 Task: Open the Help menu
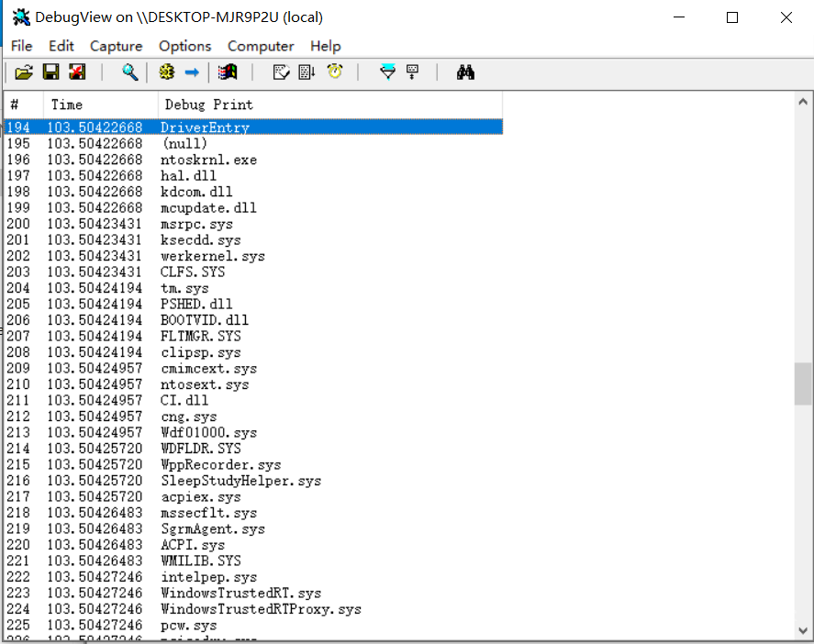(326, 46)
